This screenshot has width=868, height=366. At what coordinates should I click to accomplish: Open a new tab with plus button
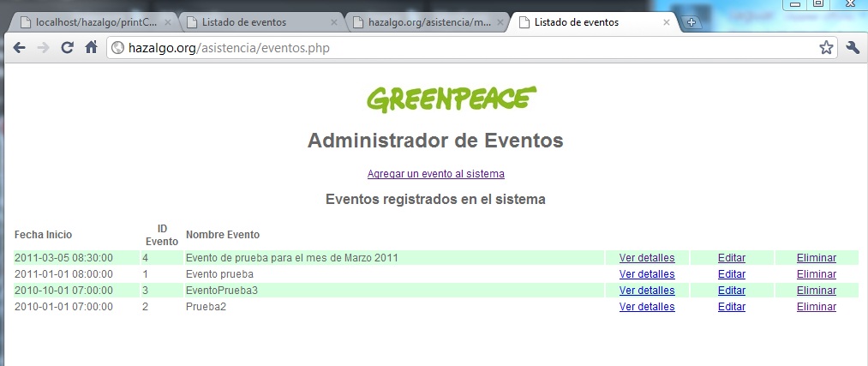pos(691,22)
